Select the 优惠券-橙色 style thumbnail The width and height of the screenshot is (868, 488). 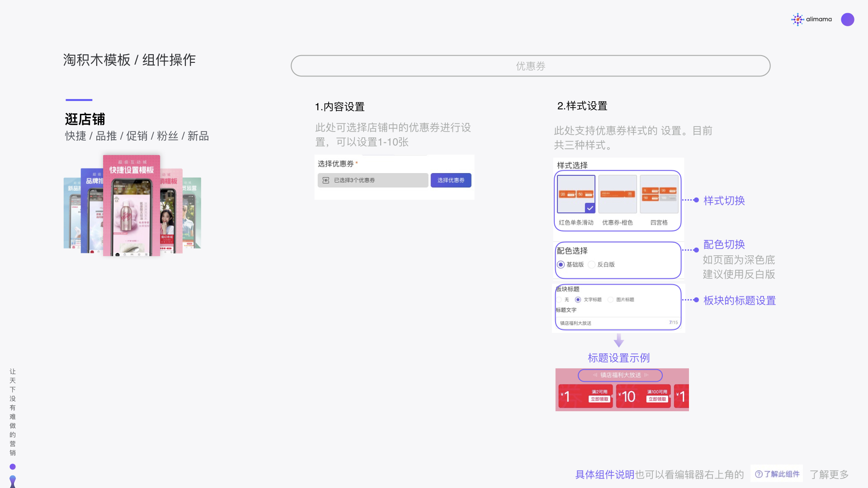pyautogui.click(x=618, y=194)
